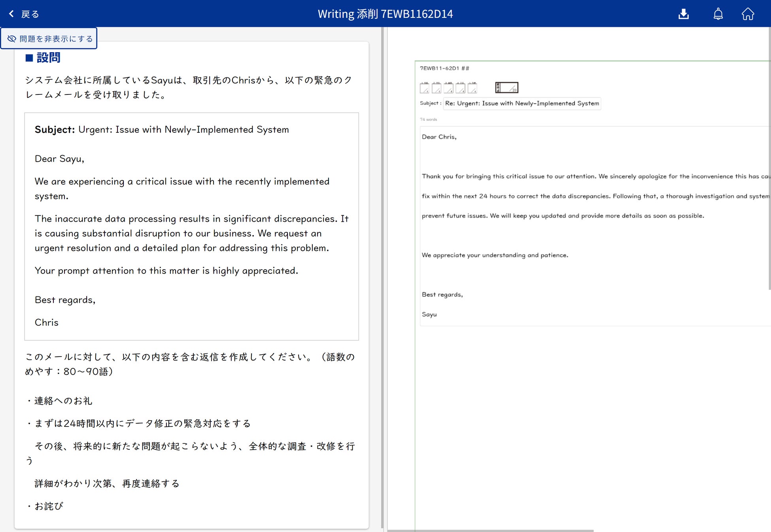
Task: Click the download icon in header
Action: click(683, 14)
